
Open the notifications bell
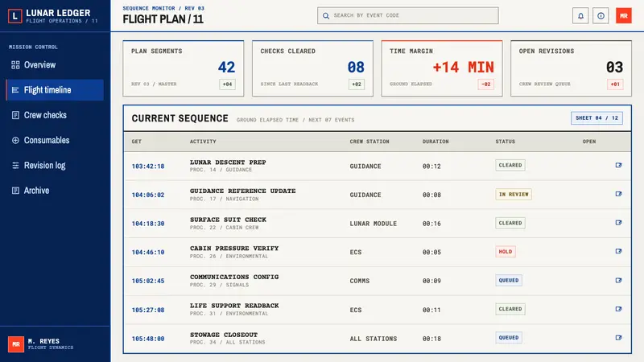coord(580,16)
